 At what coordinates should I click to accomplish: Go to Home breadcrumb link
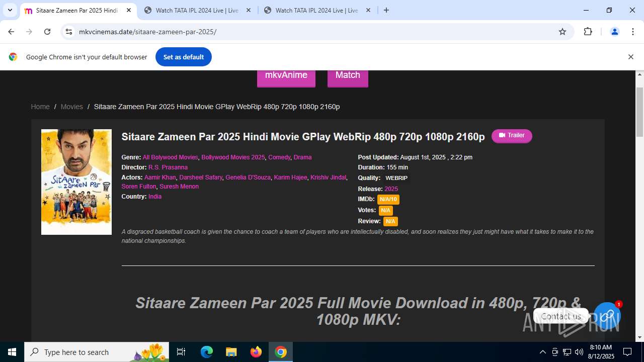click(x=40, y=107)
